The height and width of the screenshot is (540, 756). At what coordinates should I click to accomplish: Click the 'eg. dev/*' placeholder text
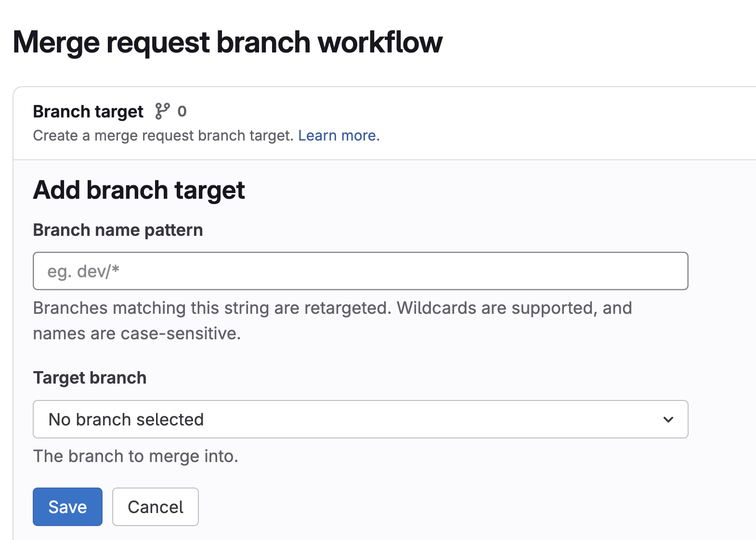click(83, 272)
